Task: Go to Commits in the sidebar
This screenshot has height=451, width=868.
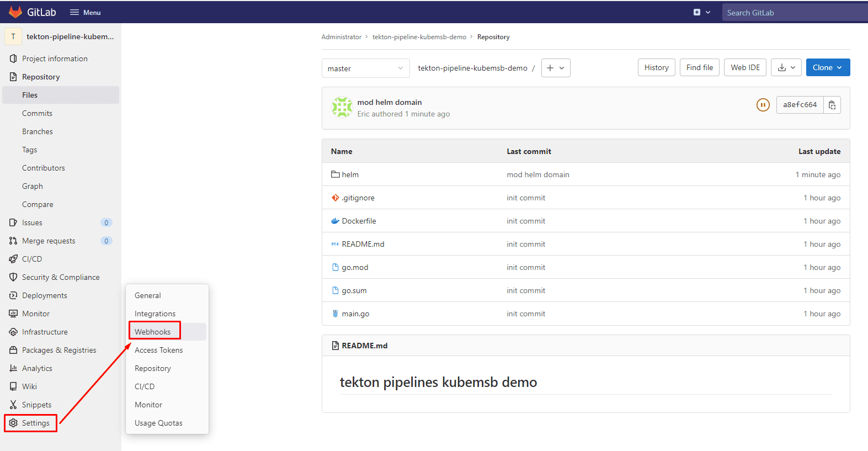Action: pyautogui.click(x=37, y=113)
